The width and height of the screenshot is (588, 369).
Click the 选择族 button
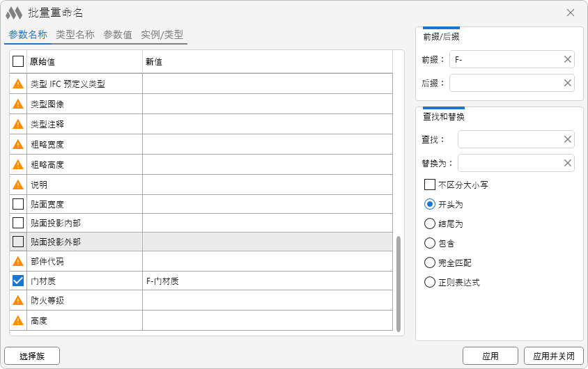pos(32,356)
